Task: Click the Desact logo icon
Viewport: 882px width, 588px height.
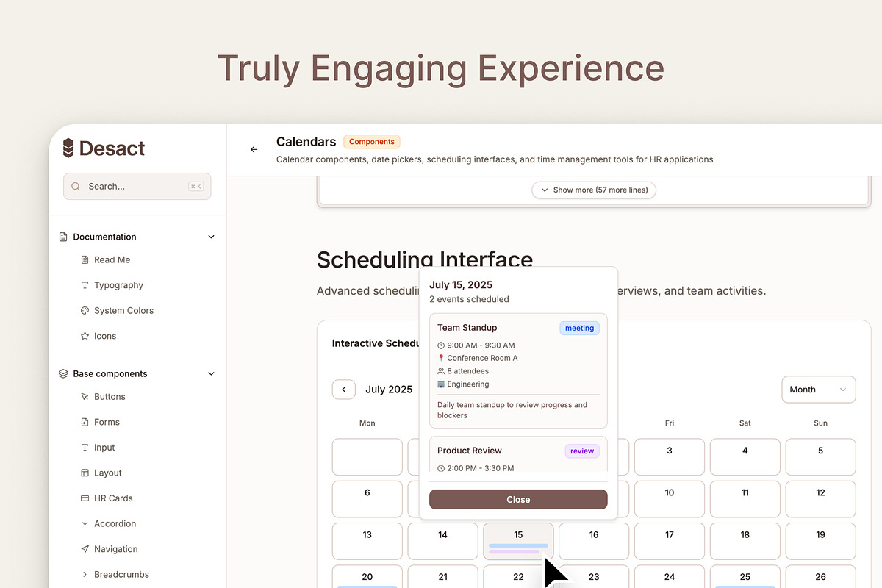Action: click(68, 148)
